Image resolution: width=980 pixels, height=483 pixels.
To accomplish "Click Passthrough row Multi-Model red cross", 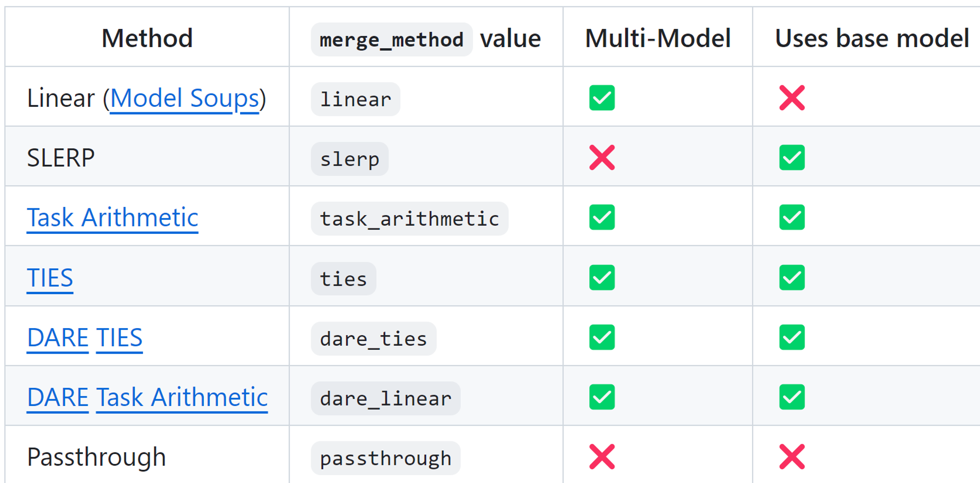I will pyautogui.click(x=602, y=457).
